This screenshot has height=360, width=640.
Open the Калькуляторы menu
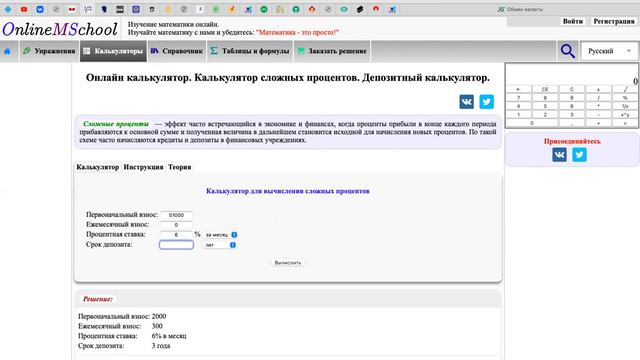tap(113, 51)
